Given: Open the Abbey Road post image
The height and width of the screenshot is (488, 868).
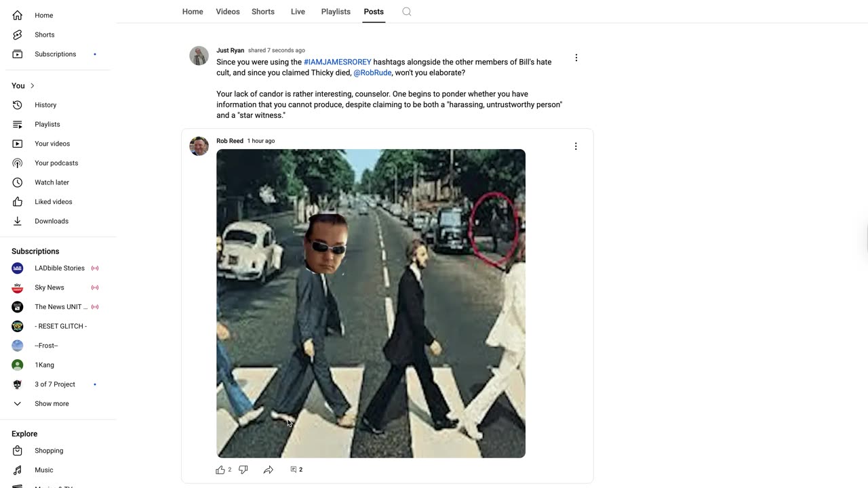Looking at the screenshot, I should click(371, 304).
